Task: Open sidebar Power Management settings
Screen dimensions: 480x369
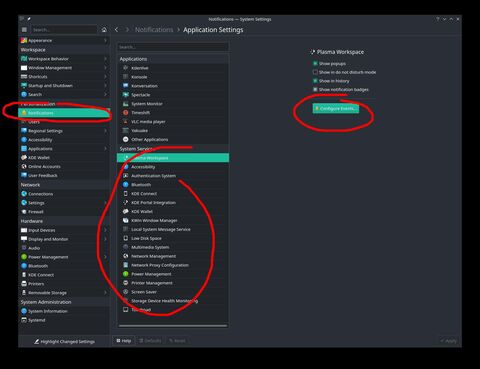Action: pyautogui.click(x=64, y=257)
